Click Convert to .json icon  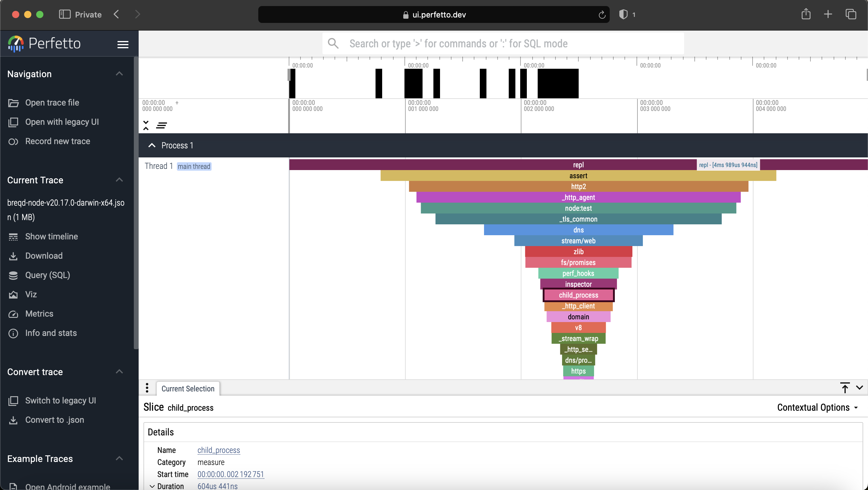coord(13,420)
